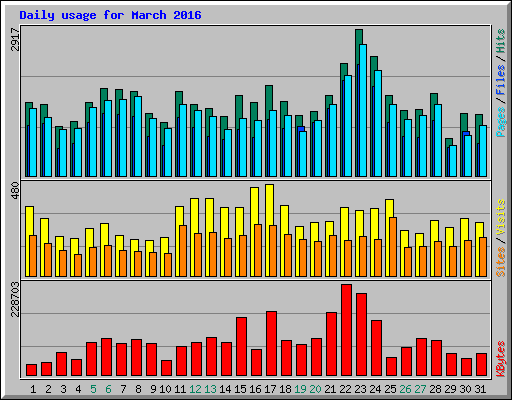Viewport: 512px width, 400px height.
Task: Click the cyan Pages bar for day 23
Action: 363,110
